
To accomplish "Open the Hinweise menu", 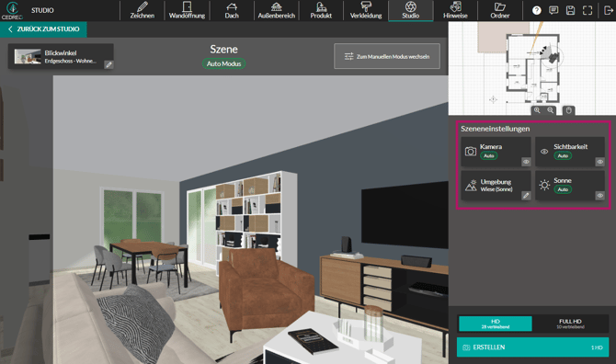I will (455, 11).
